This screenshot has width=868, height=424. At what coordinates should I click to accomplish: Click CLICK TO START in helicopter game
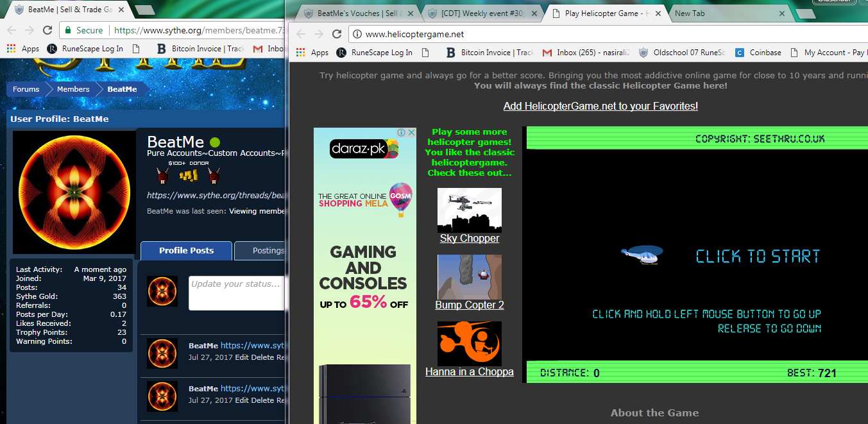(x=758, y=257)
